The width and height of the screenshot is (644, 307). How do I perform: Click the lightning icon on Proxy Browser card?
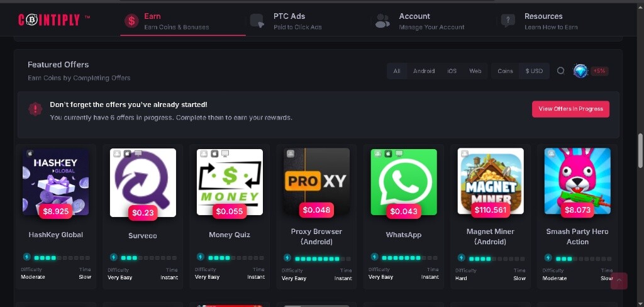click(x=287, y=258)
